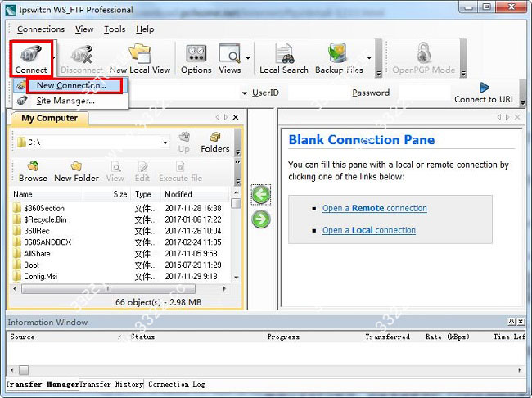
Task: Click the Folders icon in My Computer
Action: coord(214,142)
